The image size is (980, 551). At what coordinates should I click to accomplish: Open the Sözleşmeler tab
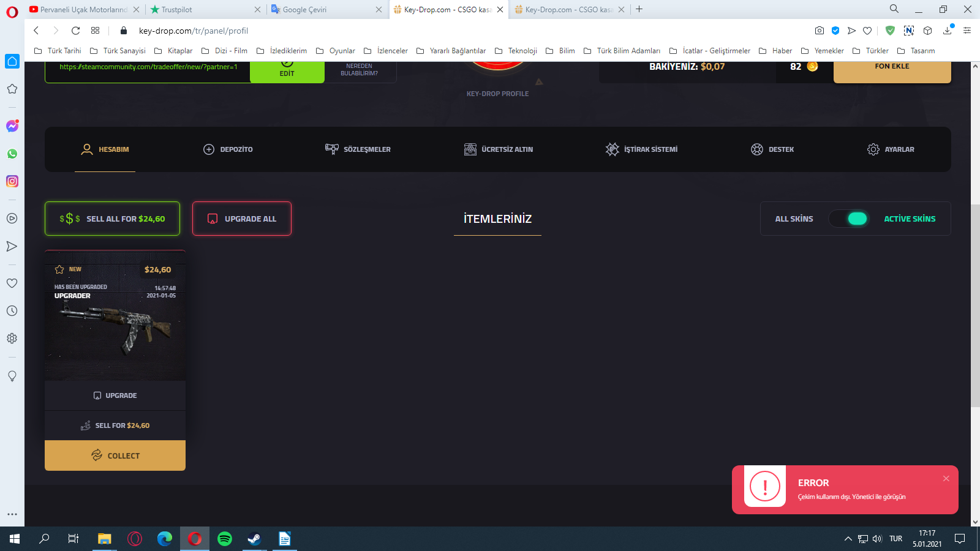pyautogui.click(x=358, y=149)
